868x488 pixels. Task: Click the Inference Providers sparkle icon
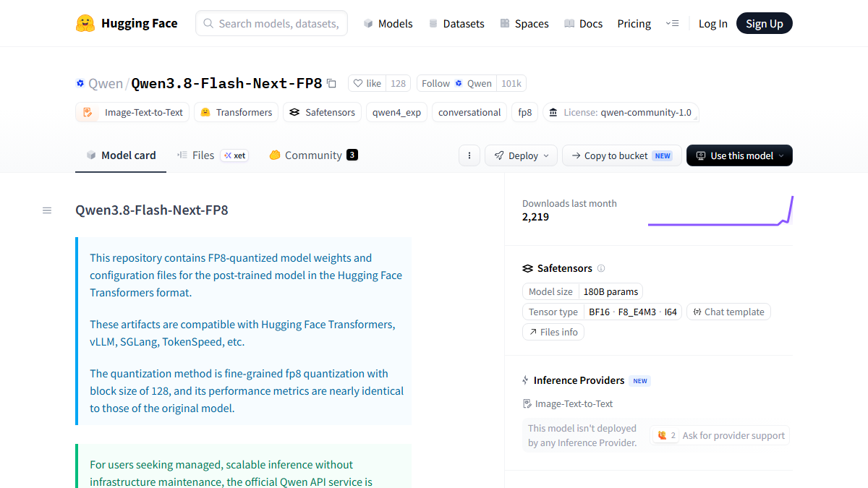(x=526, y=380)
